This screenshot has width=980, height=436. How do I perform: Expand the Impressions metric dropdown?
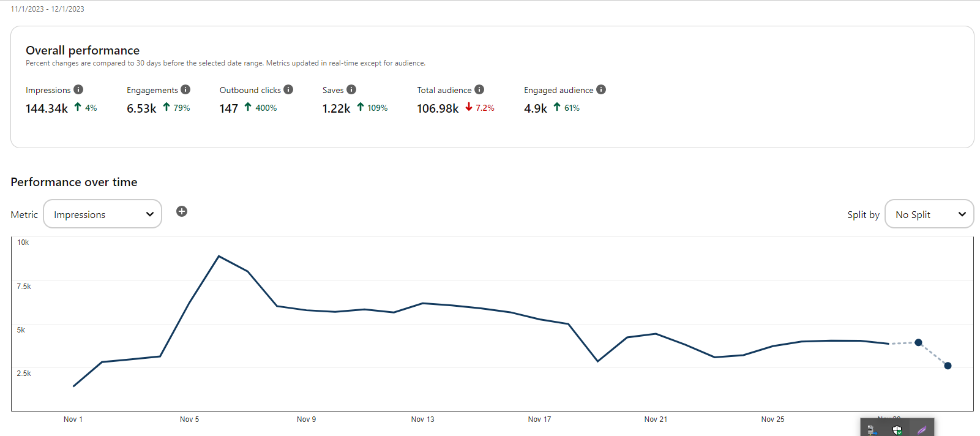point(103,214)
